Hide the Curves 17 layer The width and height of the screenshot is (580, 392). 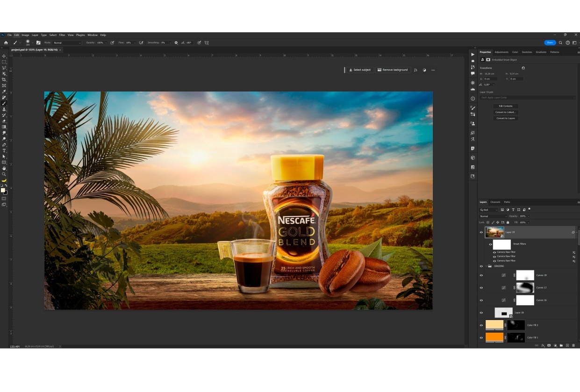click(481, 288)
